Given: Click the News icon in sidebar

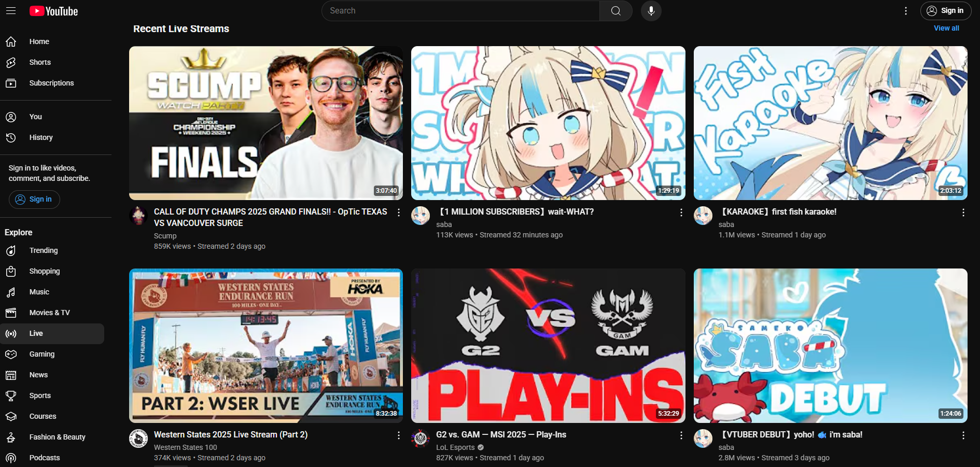Looking at the screenshot, I should 11,375.
